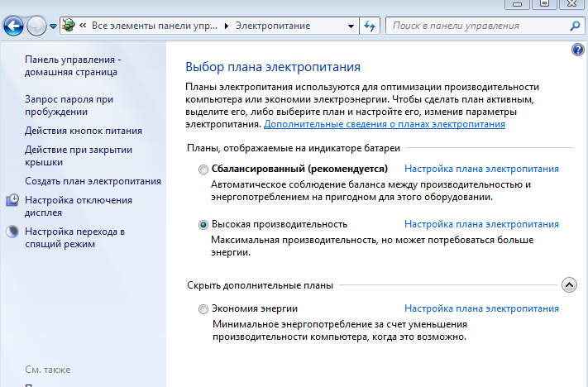Open help via the blue question mark icon

point(578,50)
